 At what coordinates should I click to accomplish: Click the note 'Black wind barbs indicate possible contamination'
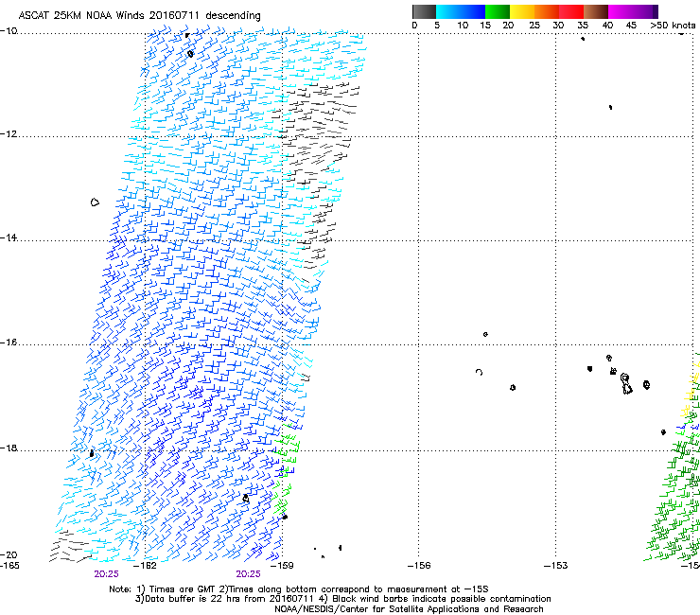(x=442, y=599)
